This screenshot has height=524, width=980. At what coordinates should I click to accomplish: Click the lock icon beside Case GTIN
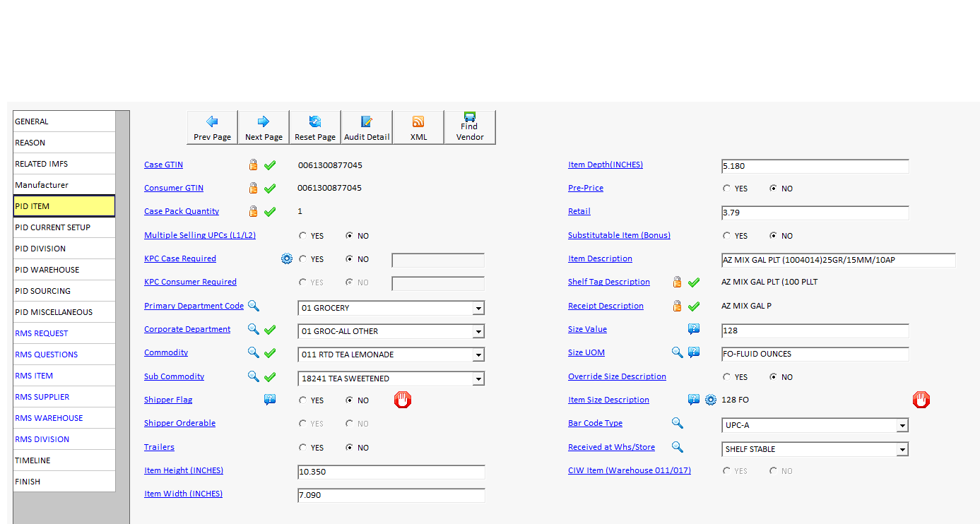tap(253, 165)
